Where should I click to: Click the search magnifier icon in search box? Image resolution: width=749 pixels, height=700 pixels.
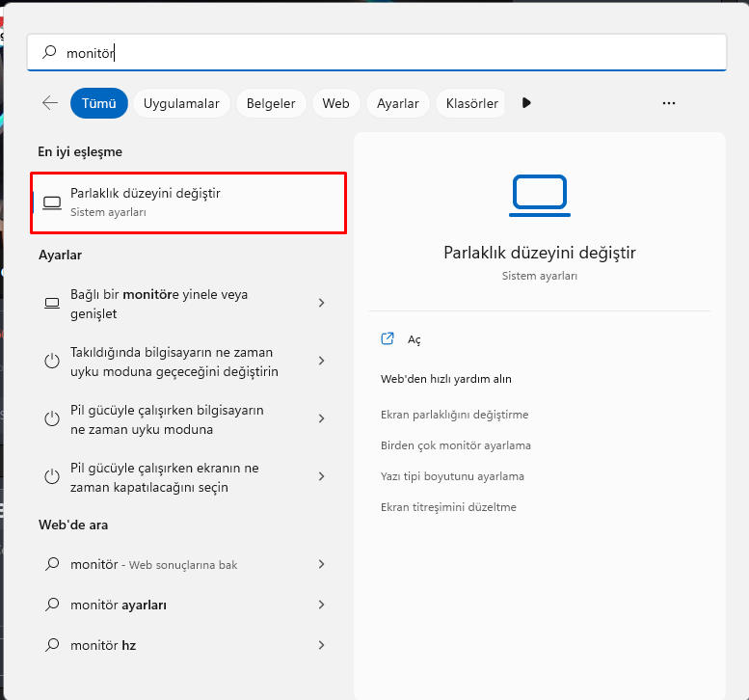(49, 53)
